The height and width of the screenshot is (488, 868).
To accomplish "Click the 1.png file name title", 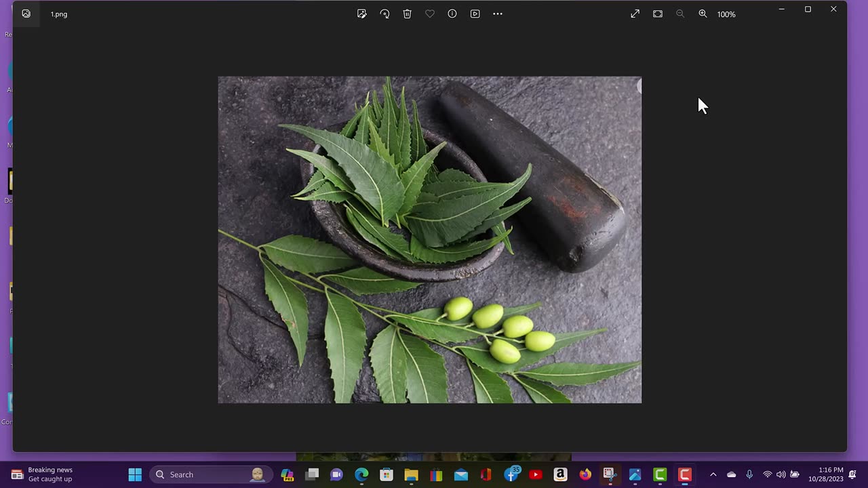I will (59, 14).
